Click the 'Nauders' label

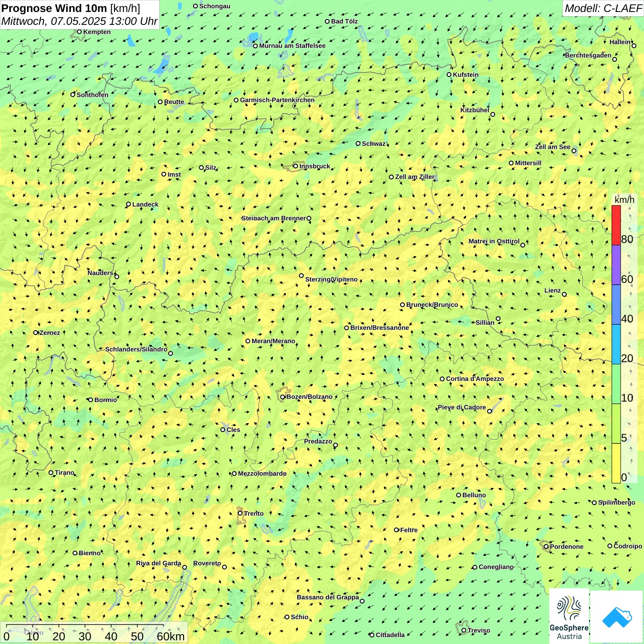click(x=100, y=273)
